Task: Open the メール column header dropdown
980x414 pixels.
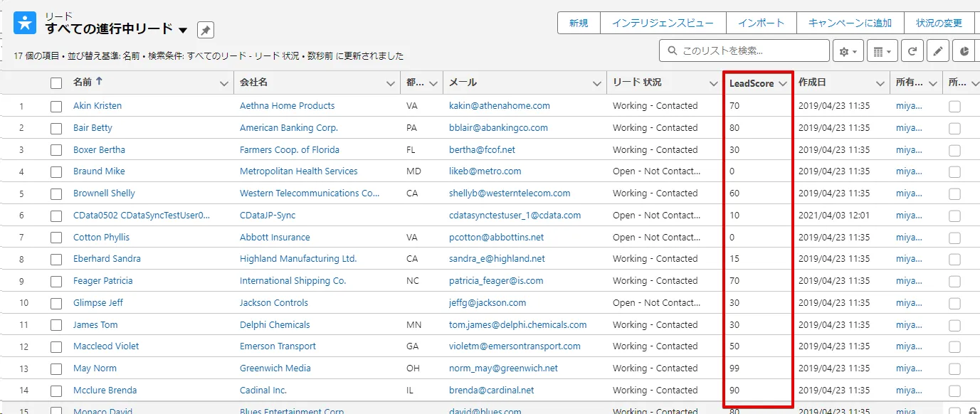Action: pos(598,83)
